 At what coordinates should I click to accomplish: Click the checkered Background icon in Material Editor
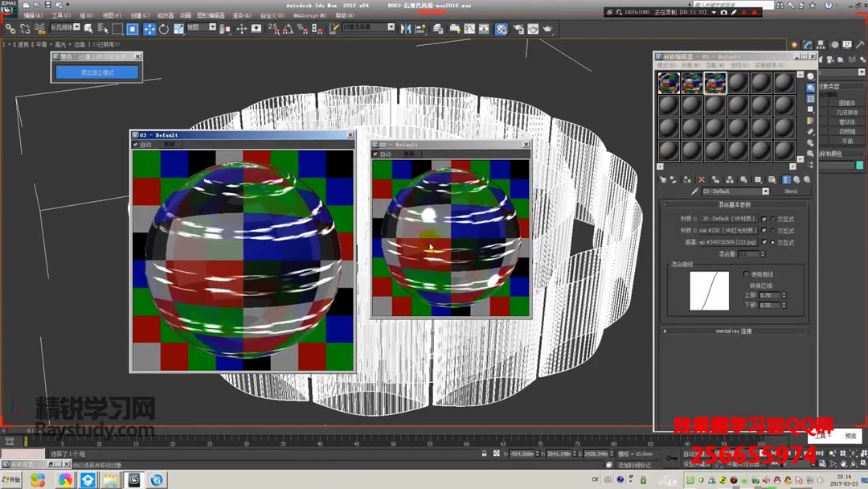pyautogui.click(x=808, y=98)
